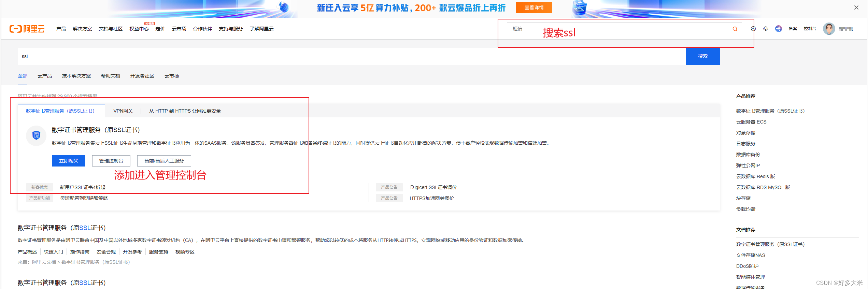The image size is (868, 289).
Task: Click 查看详情 on the banner
Action: [x=534, y=8]
